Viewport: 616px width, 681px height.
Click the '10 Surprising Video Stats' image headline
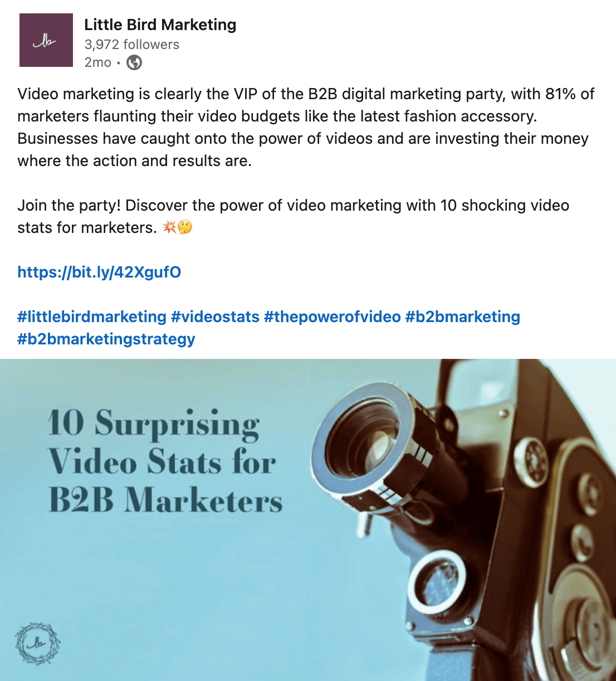[164, 461]
